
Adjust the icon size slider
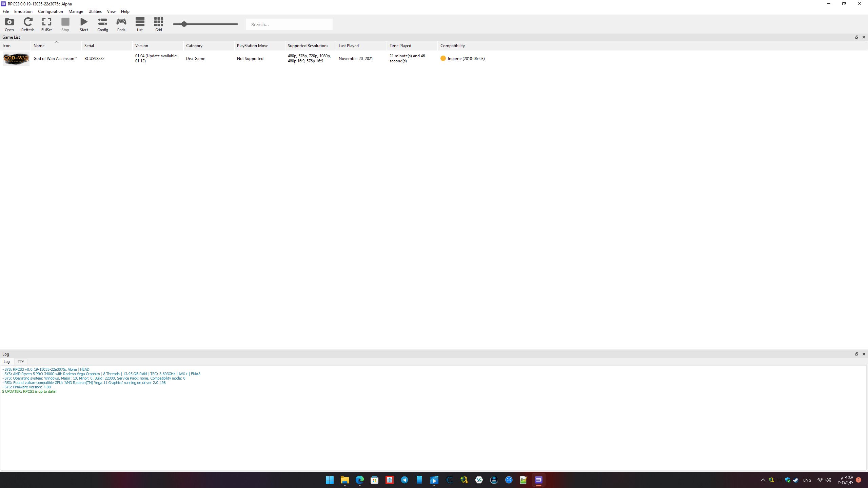point(184,24)
